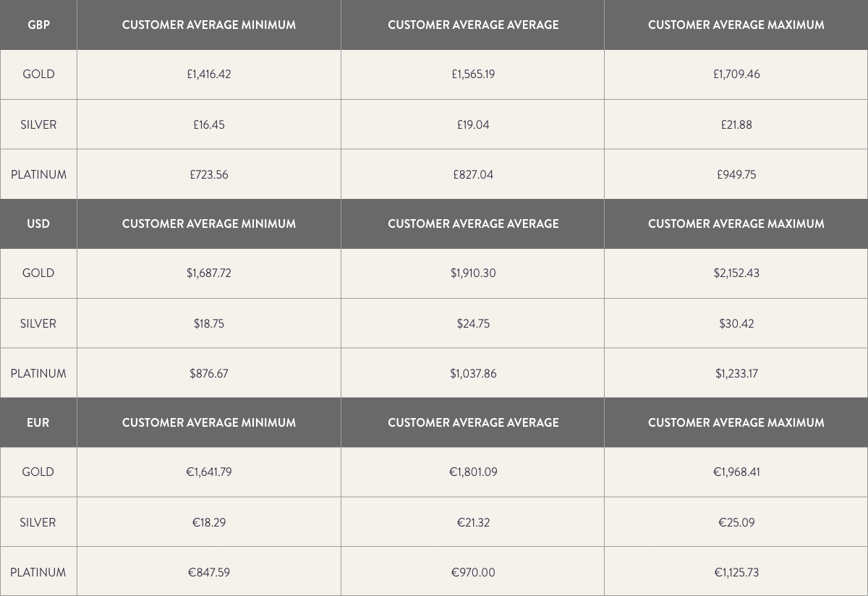Click the EUR currency header cell
Viewport: 868px width, 596px height.
point(38,422)
